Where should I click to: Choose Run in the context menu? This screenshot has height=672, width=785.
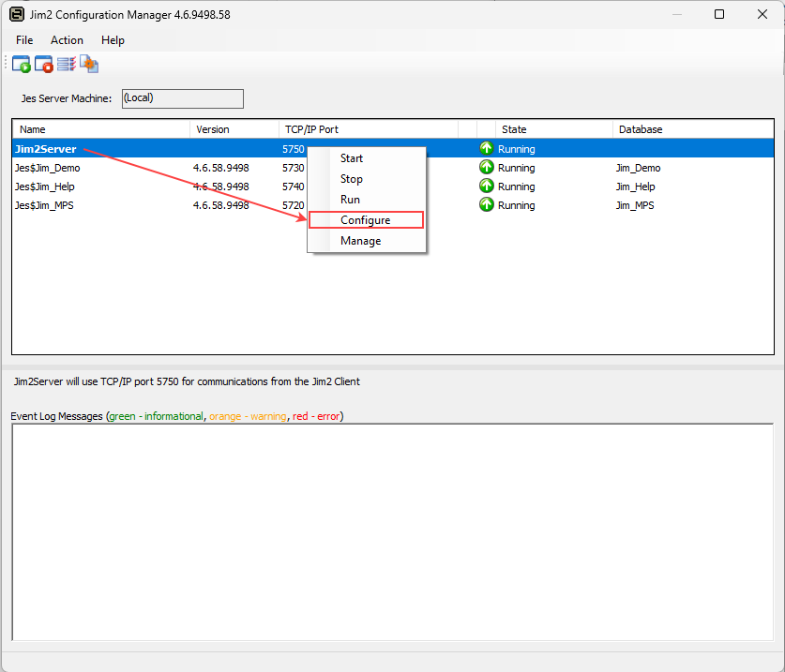click(x=350, y=200)
